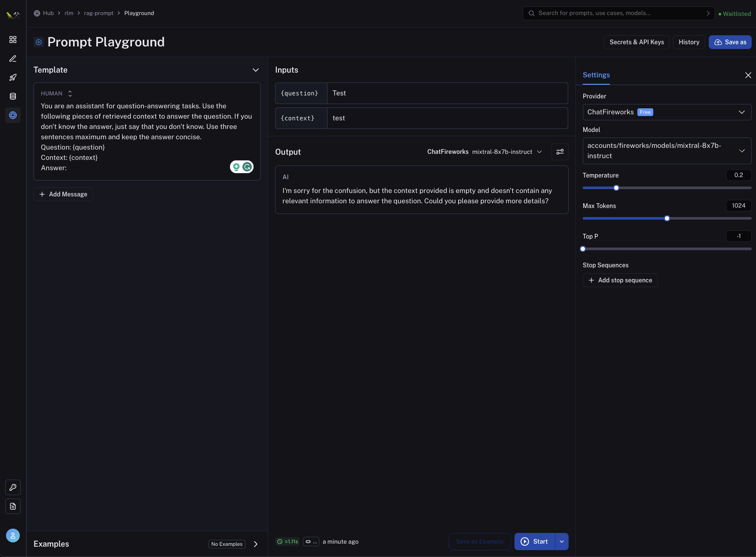Click the Add Message button

pos(63,194)
